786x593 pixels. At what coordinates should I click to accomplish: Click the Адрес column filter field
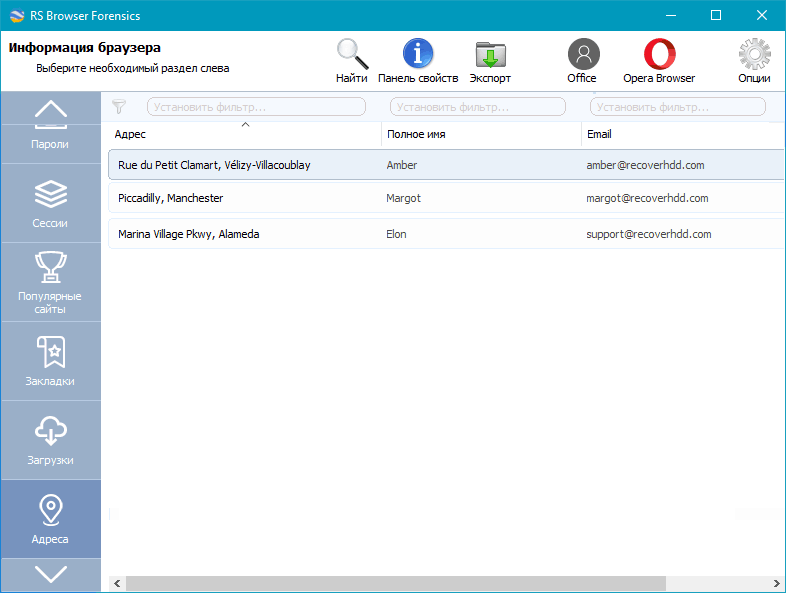click(x=256, y=107)
